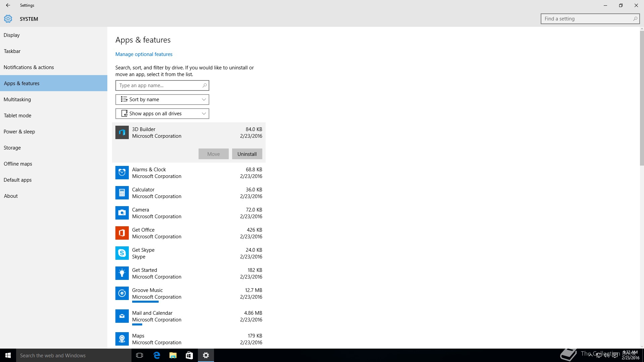Open the Store from the taskbar
The height and width of the screenshot is (362, 644).
(x=189, y=355)
